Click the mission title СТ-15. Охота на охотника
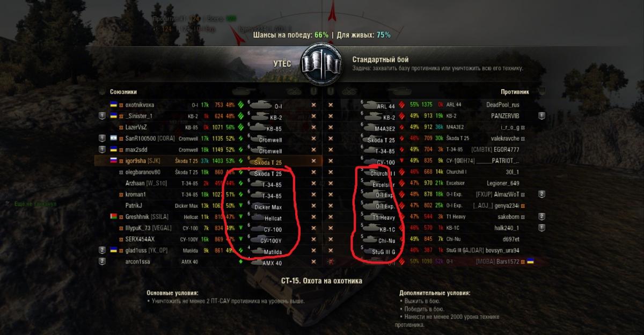The width and height of the screenshot is (644, 335). [322, 281]
